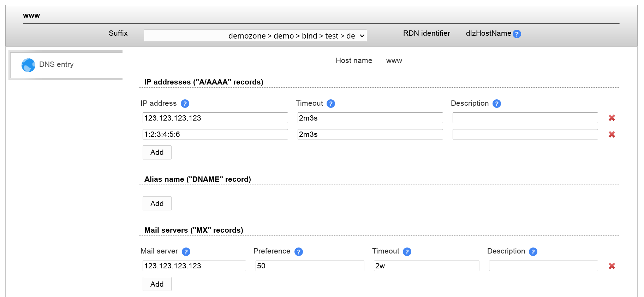Click the 123.123.123.123 IP address field
The image size is (644, 297).
(215, 118)
